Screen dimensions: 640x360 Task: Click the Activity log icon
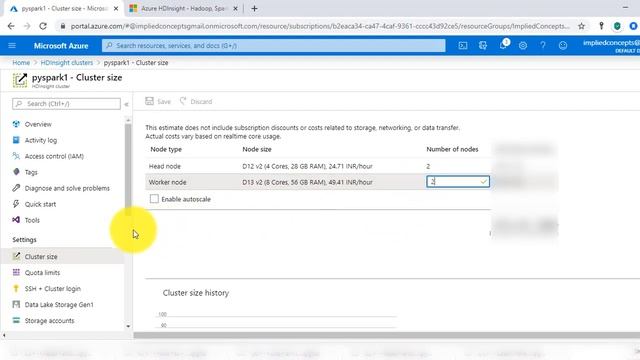click(16, 140)
